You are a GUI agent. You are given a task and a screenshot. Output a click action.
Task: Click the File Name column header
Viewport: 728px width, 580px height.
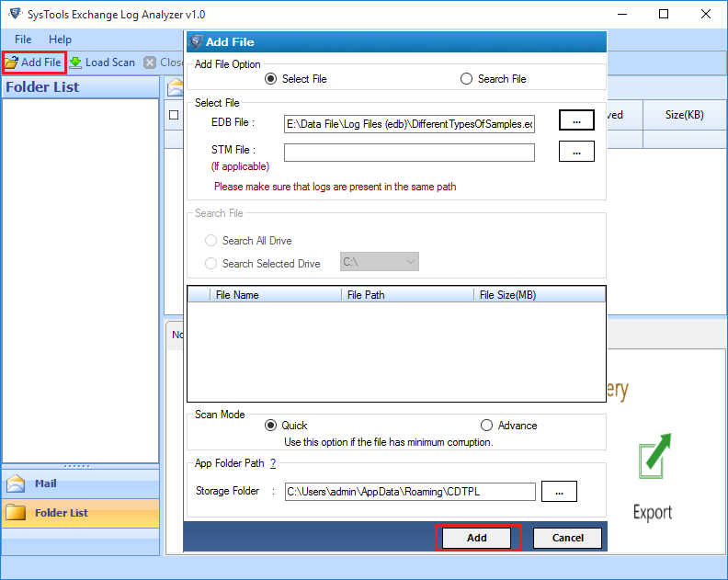[276, 295]
